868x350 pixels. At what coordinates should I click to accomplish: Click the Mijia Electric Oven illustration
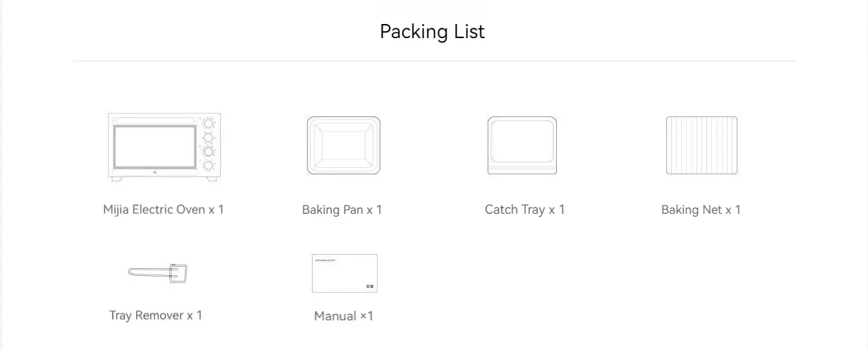164,147
